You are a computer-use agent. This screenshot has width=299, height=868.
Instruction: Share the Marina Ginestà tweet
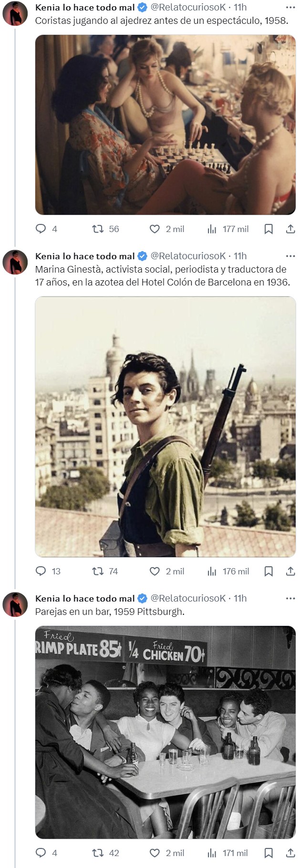[x=290, y=571]
